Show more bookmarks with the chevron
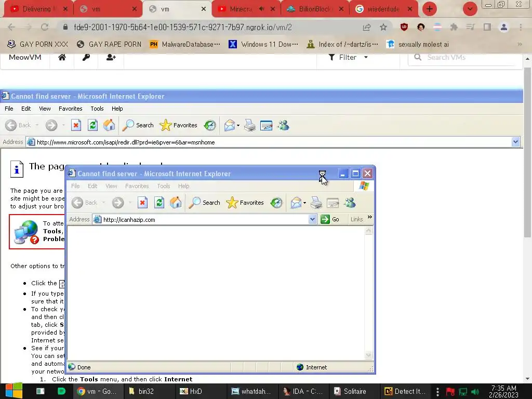This screenshot has width=532, height=399. (x=520, y=45)
